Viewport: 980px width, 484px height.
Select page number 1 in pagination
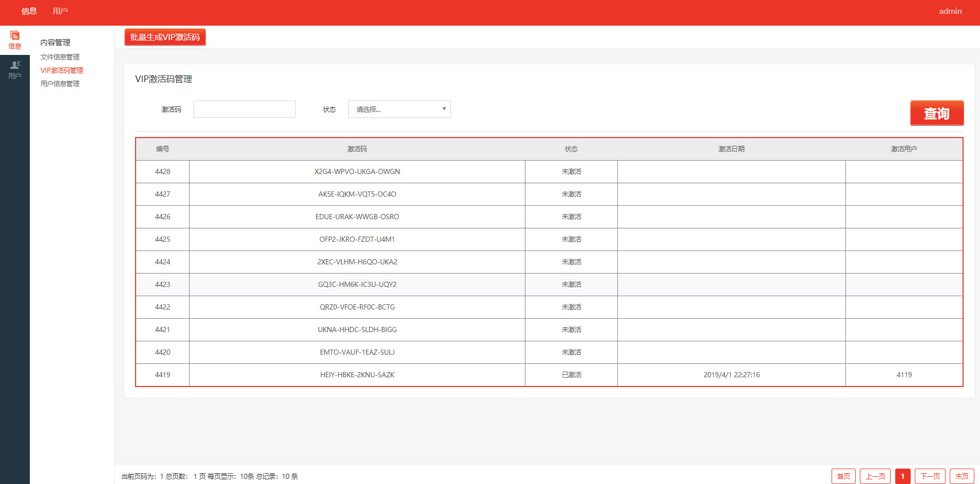pos(902,476)
